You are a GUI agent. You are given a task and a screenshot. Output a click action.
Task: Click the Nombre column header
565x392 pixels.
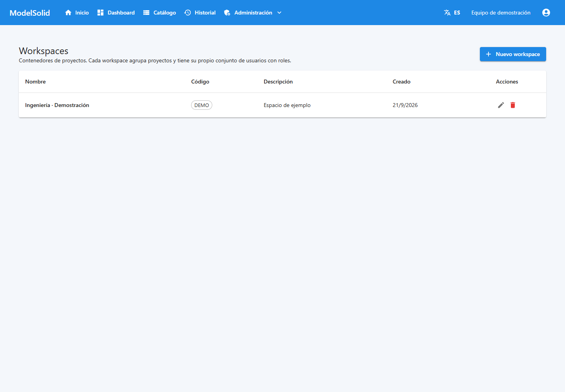35,82
